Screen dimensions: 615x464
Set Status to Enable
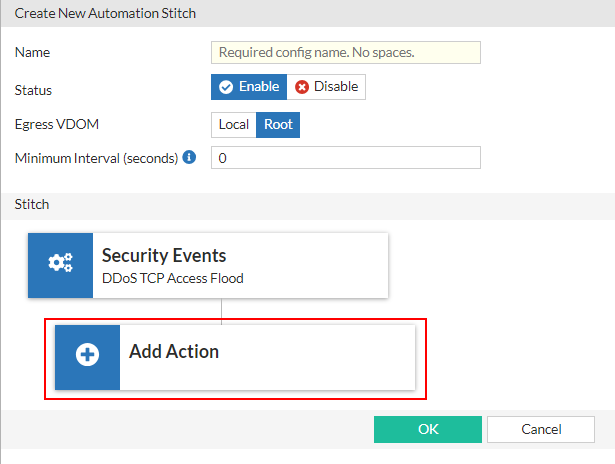(249, 87)
